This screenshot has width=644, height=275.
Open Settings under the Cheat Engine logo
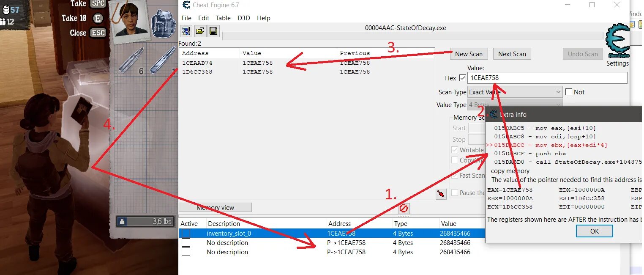pos(617,63)
